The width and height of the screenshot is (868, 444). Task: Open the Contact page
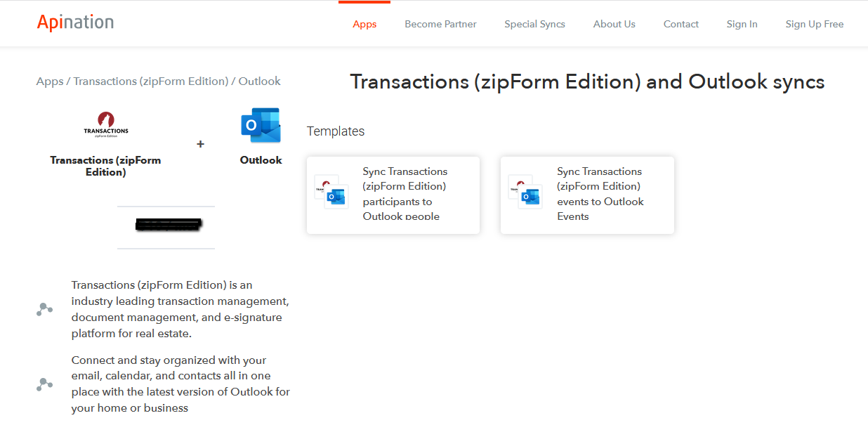tap(680, 24)
